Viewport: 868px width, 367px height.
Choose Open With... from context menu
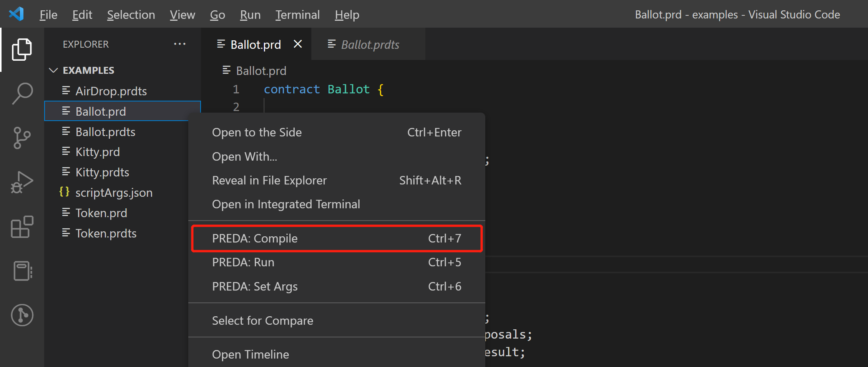coord(337,156)
